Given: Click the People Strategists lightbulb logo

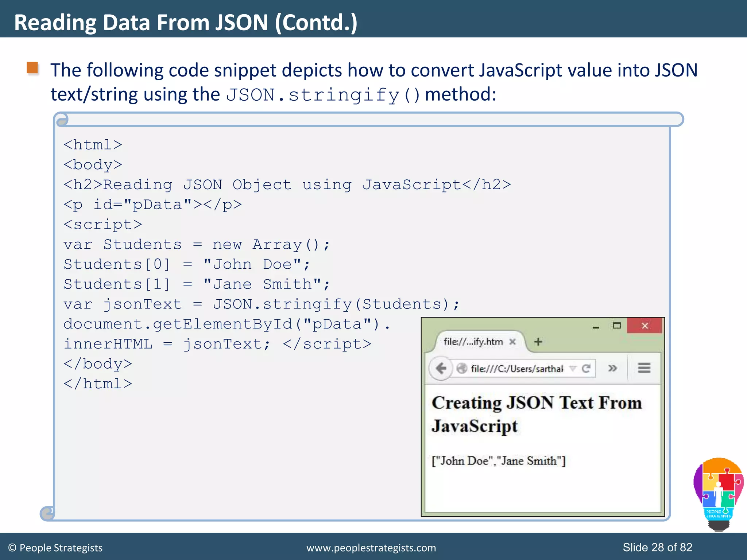Looking at the screenshot, I should pos(718,494).
